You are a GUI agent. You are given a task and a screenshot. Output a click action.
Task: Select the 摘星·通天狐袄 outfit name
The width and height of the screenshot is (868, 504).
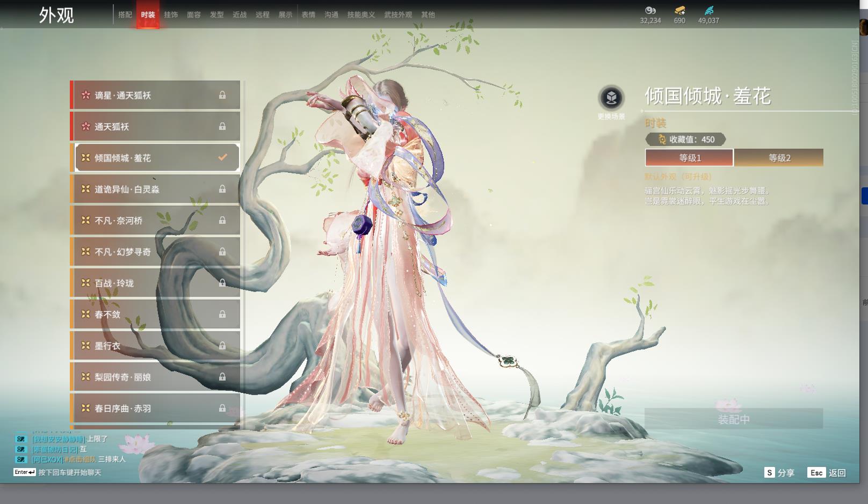point(123,96)
